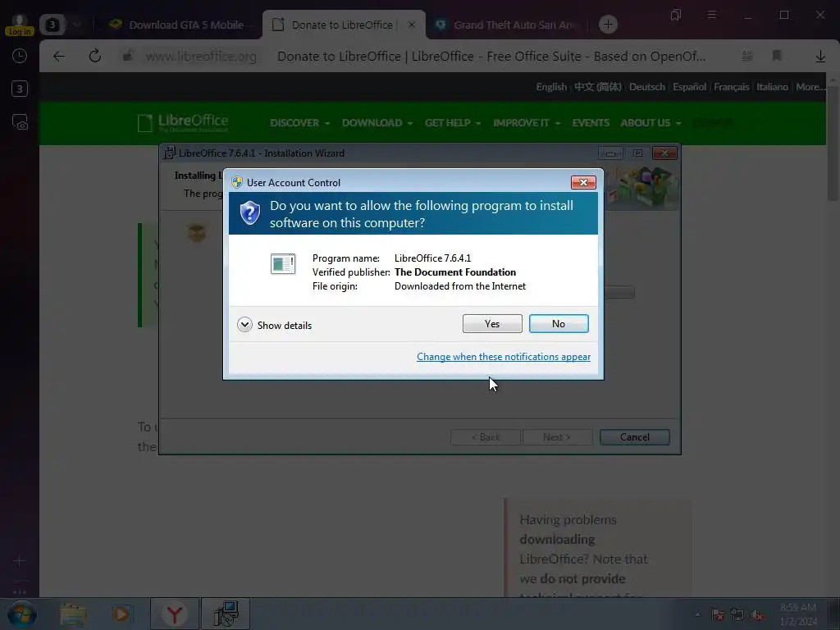Close the User Account Control dialog
The height and width of the screenshot is (630, 840).
point(583,183)
